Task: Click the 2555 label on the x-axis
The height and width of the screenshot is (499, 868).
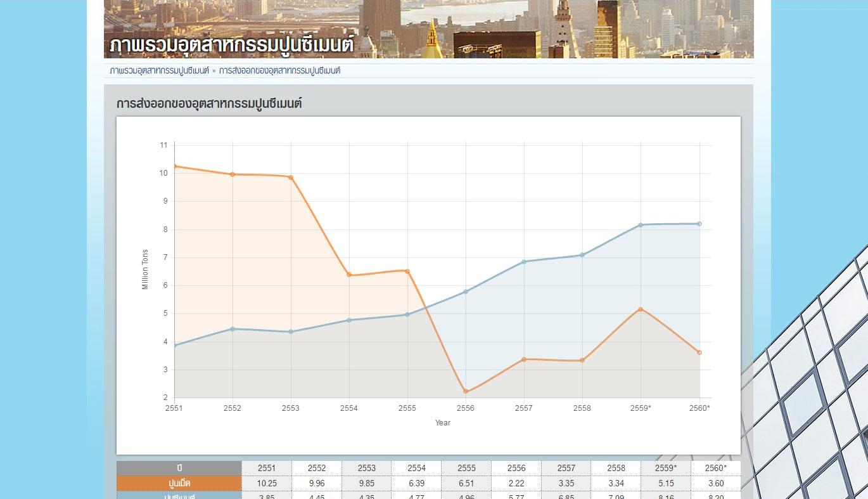Action: pos(407,408)
